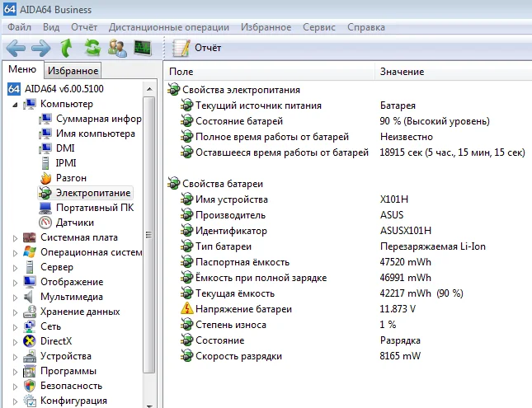Open the Сервис menu
The width and height of the screenshot is (532, 408).
click(x=319, y=27)
